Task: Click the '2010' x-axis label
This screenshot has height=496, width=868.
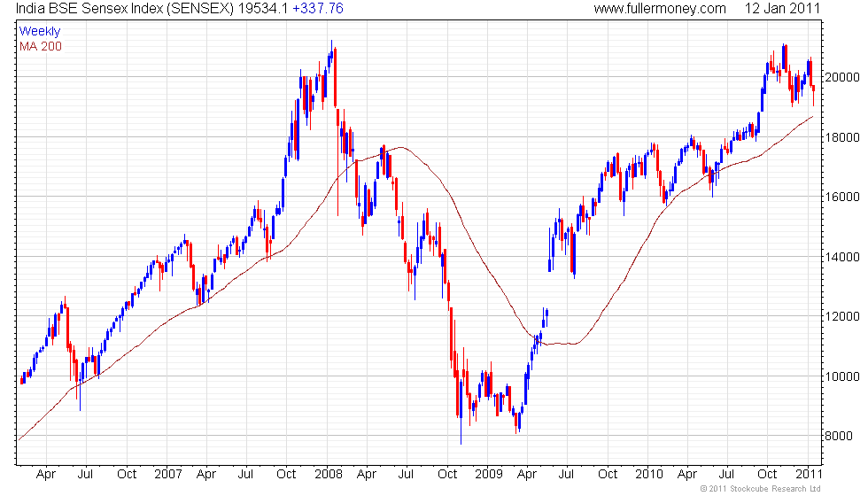Action: point(648,475)
